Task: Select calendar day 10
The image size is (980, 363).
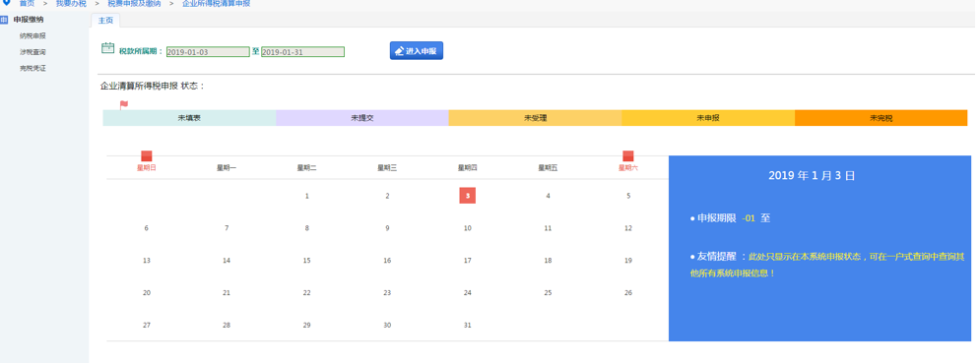Action: (x=468, y=228)
